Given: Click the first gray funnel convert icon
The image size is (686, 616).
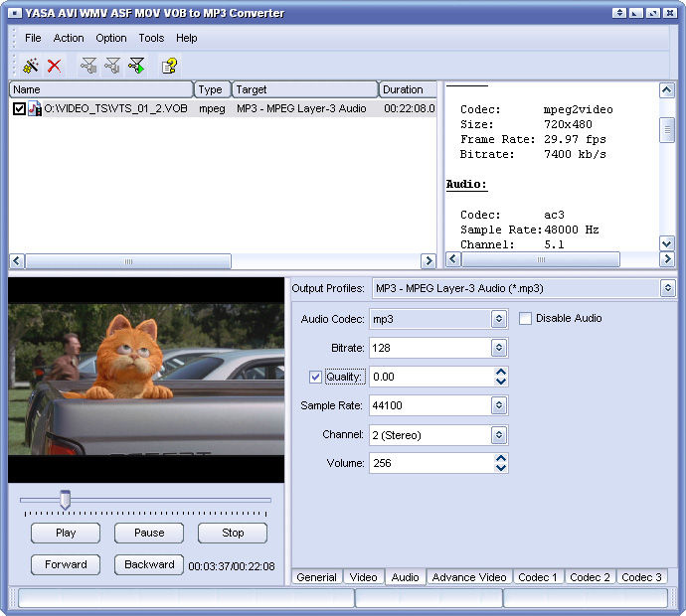Looking at the screenshot, I should (x=89, y=66).
